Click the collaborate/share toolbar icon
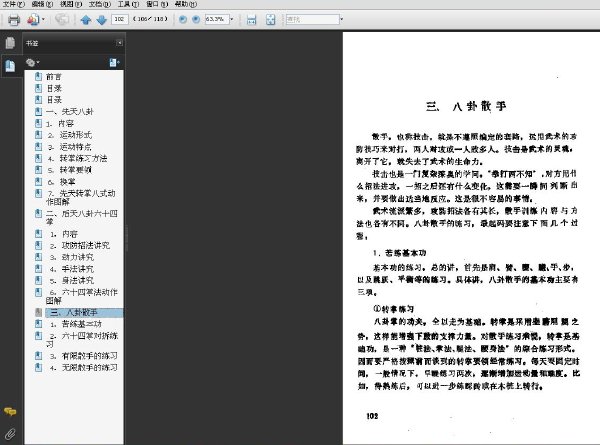 click(62, 20)
